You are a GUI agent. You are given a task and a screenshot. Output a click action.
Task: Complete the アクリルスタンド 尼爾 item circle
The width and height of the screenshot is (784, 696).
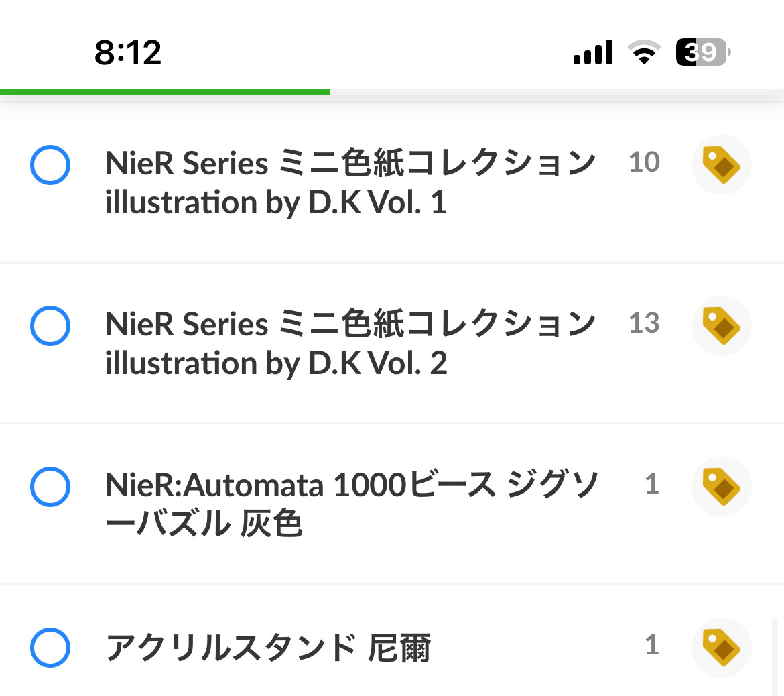pos(50,648)
